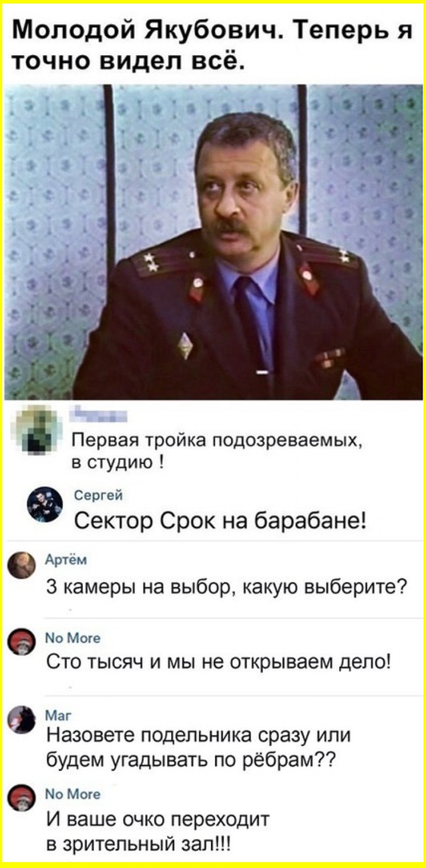Open Сергей's profile avatar
The height and width of the screenshot is (868, 426).
click(45, 505)
